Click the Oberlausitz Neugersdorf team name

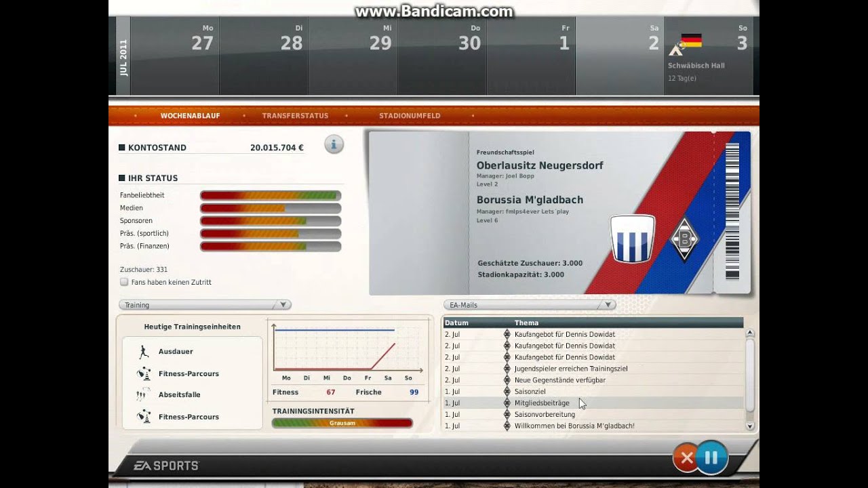point(540,165)
